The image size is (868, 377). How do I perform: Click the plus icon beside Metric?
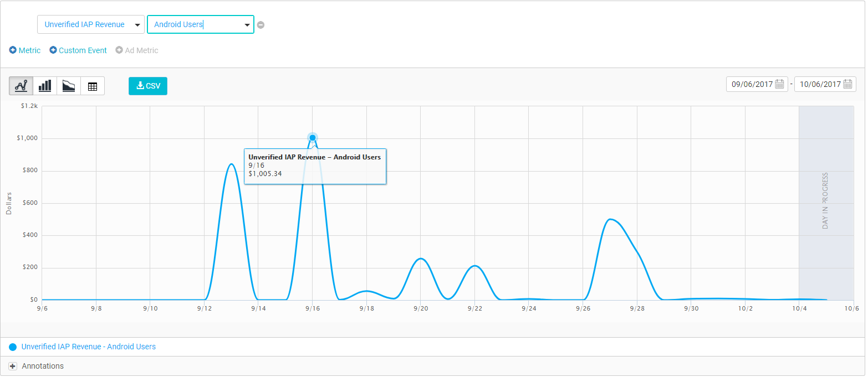point(13,50)
